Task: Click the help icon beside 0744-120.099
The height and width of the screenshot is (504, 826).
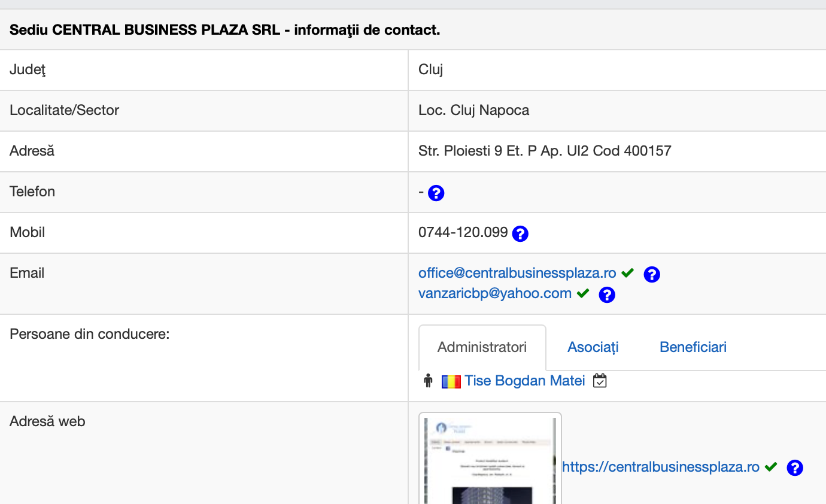Action: [521, 233]
